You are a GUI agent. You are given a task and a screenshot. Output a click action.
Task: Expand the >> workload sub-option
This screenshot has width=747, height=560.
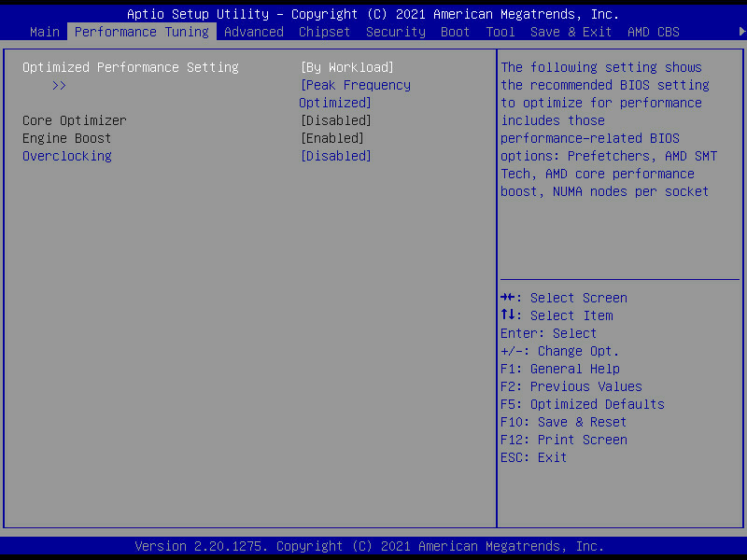(x=60, y=85)
